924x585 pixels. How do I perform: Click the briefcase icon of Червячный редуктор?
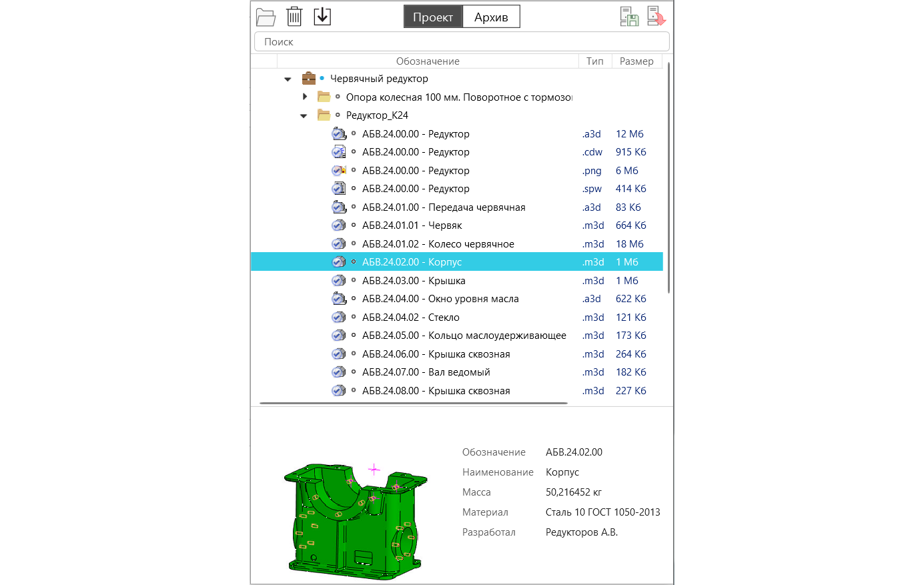tap(308, 79)
